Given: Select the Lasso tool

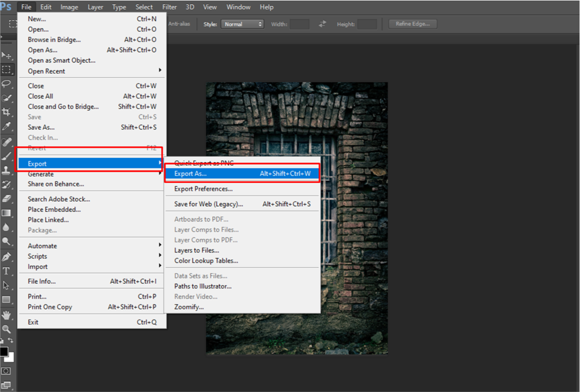Looking at the screenshot, I should coord(7,84).
